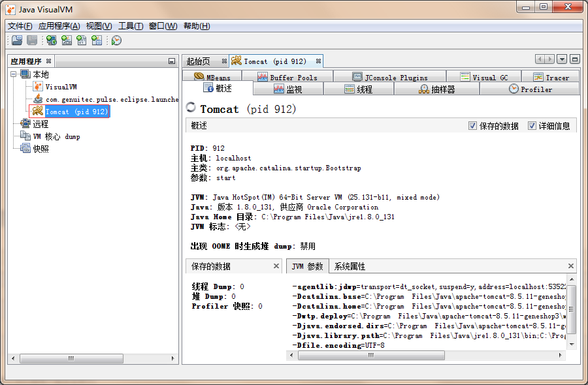
Task: Click the JVM arguments scroll down arrow
Action: [572, 344]
